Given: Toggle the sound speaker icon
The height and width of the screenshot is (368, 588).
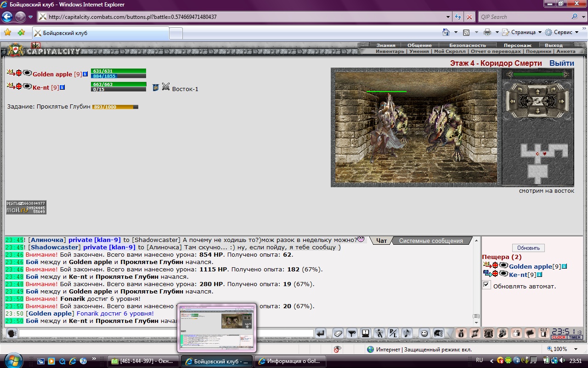Looking at the screenshot, I should click(407, 333).
